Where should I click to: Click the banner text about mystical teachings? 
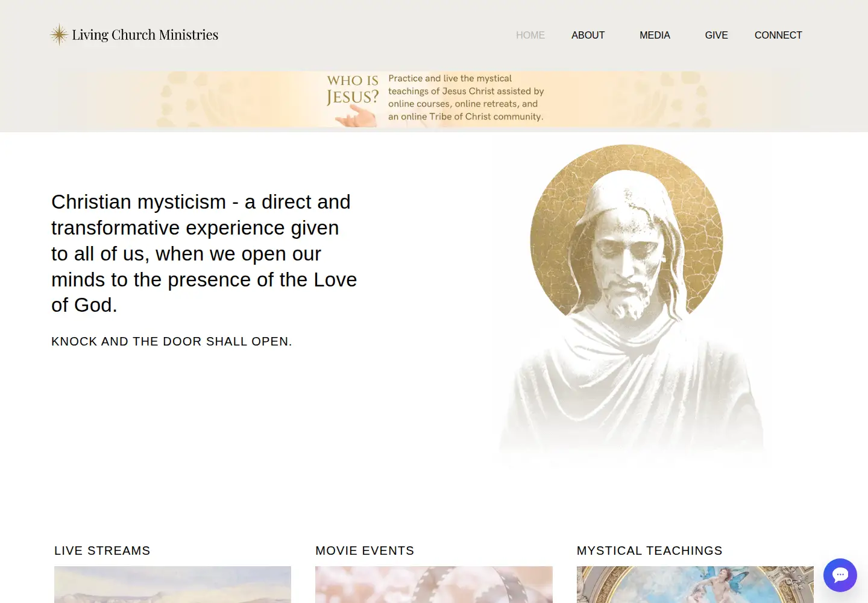click(466, 98)
